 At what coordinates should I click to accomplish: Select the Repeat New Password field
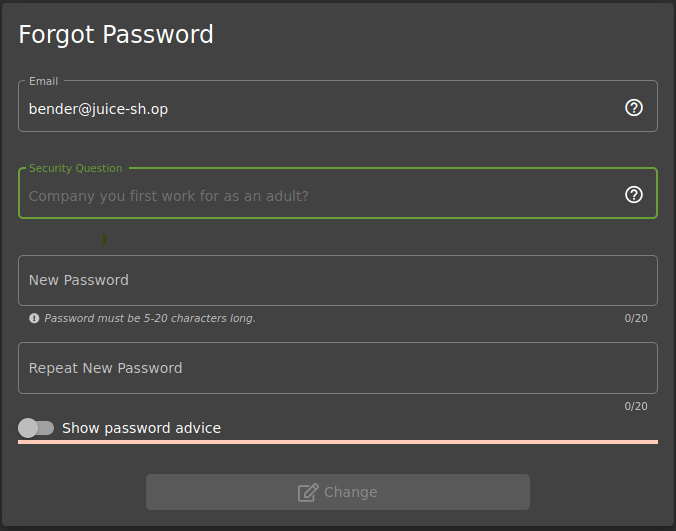coord(337,369)
